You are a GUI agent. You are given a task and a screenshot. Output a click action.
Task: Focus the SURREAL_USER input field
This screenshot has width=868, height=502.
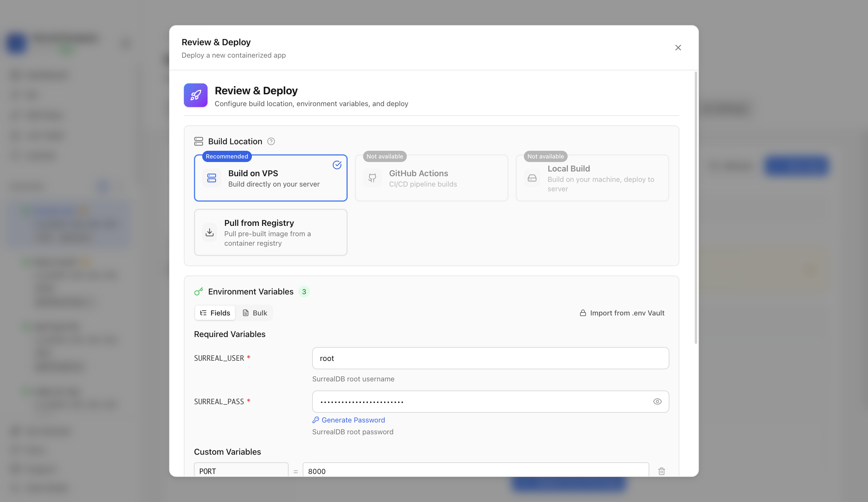pos(490,358)
